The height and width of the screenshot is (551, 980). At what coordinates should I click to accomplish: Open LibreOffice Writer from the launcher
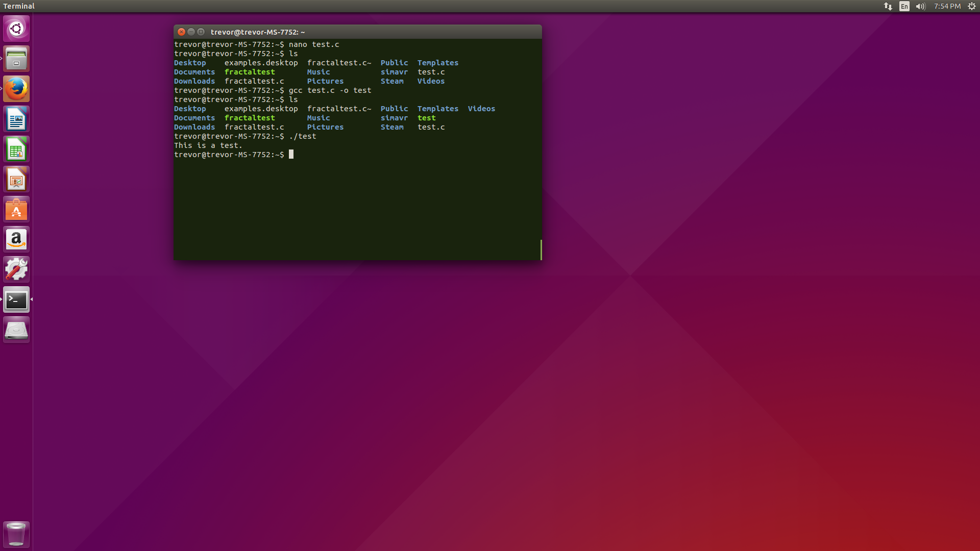[x=16, y=119]
